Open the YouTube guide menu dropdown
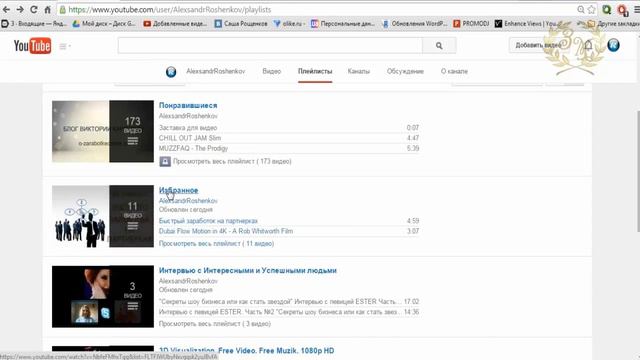The image size is (640, 360). 65,46
